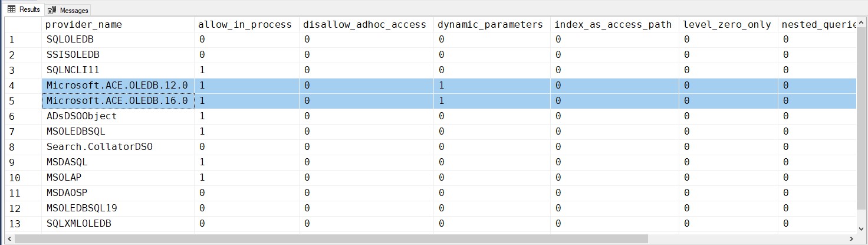Click the SSISOLEDB provider cell
The height and width of the screenshot is (245, 868).
(x=118, y=55)
